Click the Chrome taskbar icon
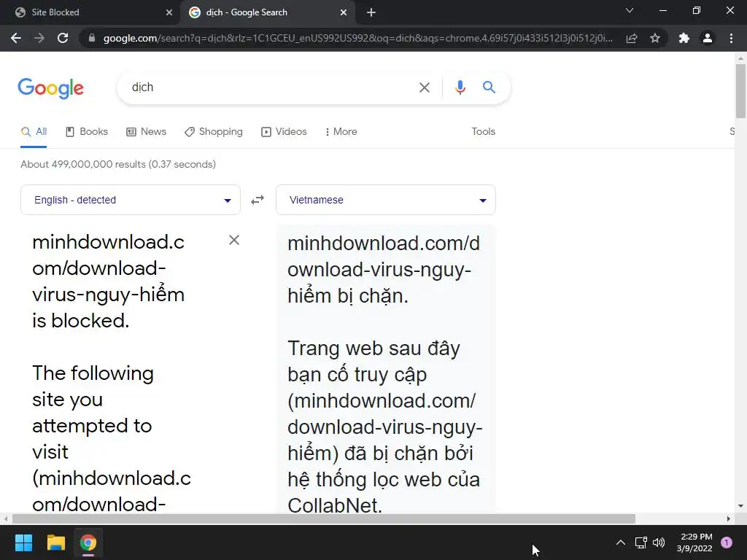This screenshot has height=560, width=747. tap(88, 542)
